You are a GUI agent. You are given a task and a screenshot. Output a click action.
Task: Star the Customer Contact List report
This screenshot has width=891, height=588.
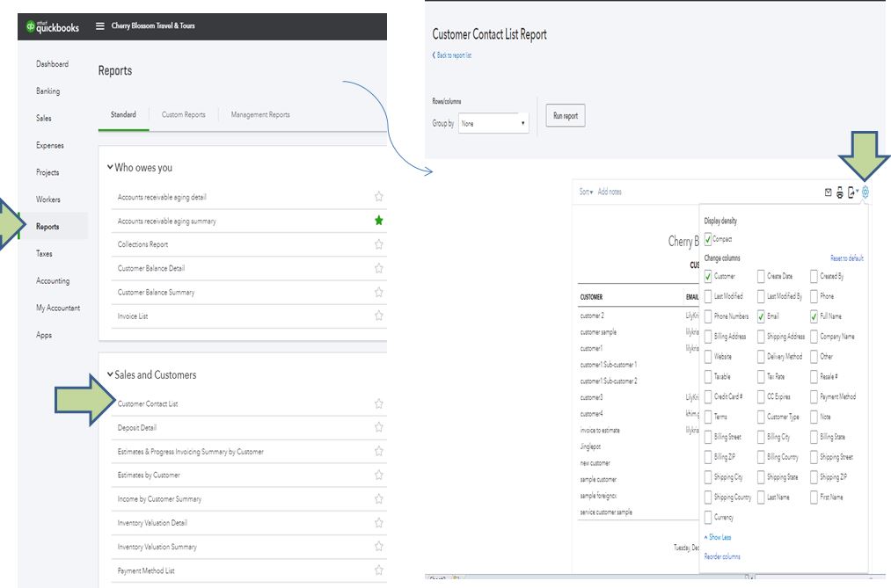click(x=379, y=403)
